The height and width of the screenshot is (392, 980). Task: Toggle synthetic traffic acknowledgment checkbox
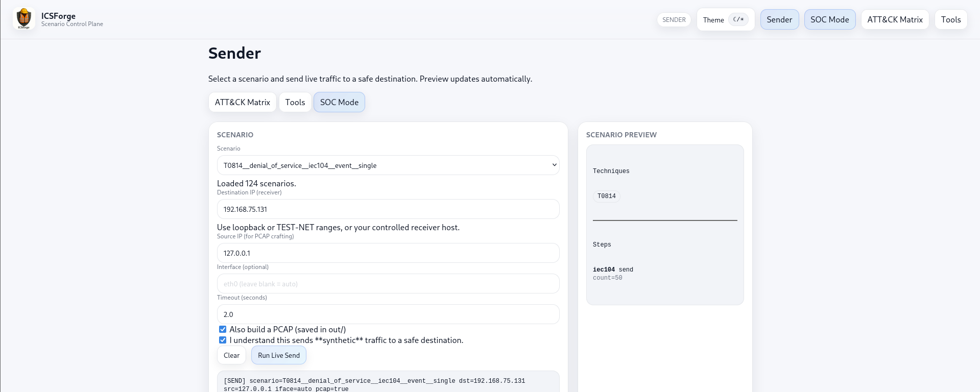(223, 340)
